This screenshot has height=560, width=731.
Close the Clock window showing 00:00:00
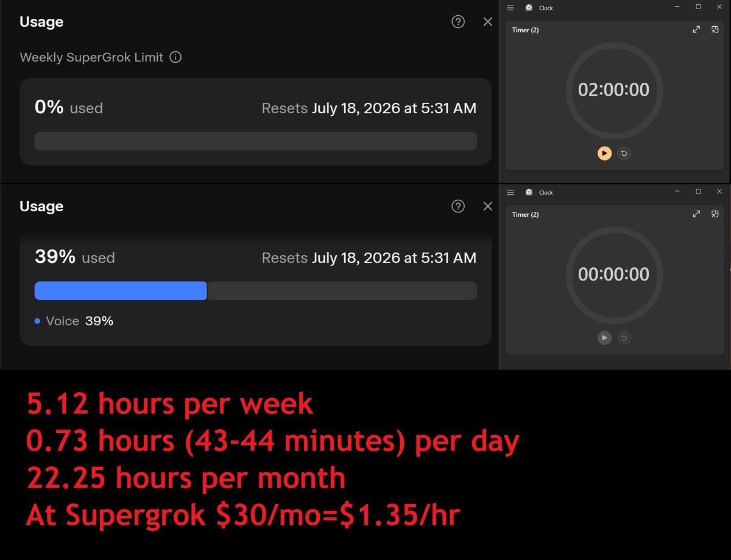click(719, 192)
